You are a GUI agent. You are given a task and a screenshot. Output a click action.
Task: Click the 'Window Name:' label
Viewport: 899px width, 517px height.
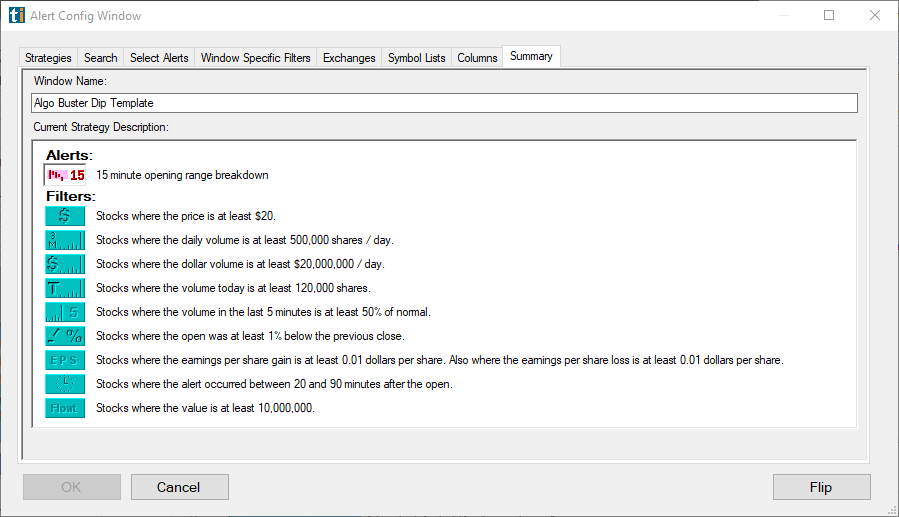[x=70, y=81]
